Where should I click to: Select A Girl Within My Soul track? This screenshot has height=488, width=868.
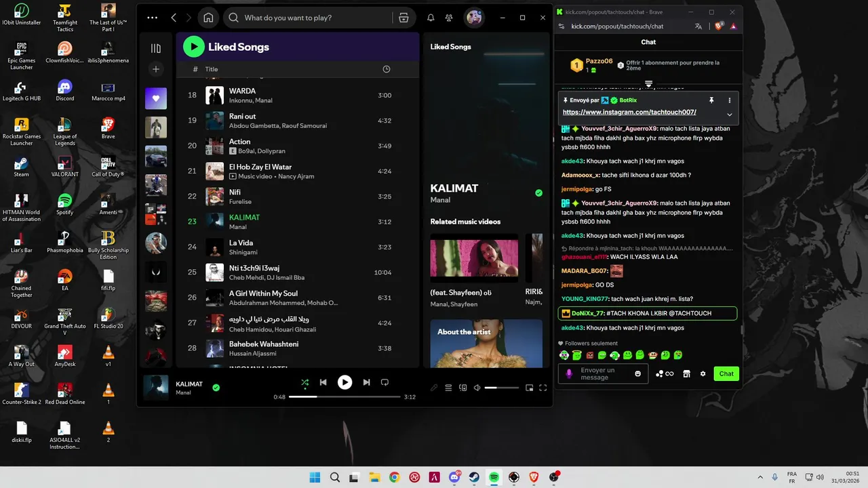point(298,298)
